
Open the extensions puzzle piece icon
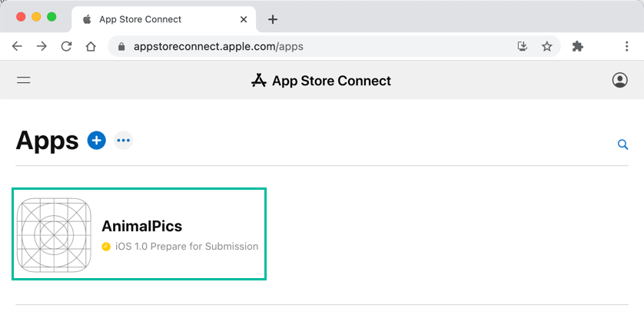[x=577, y=46]
